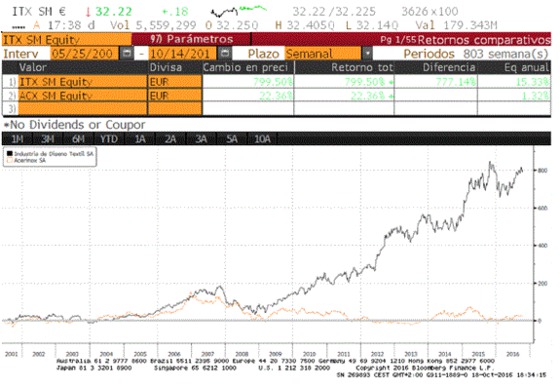Open the 97) Parámetros menu
This screenshot has width=560, height=389.
191,39
